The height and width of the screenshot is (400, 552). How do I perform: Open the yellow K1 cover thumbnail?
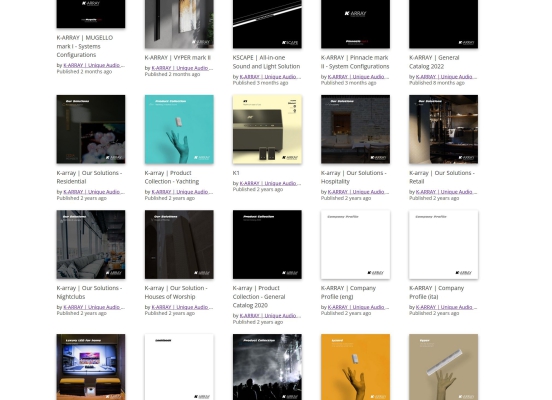click(267, 129)
